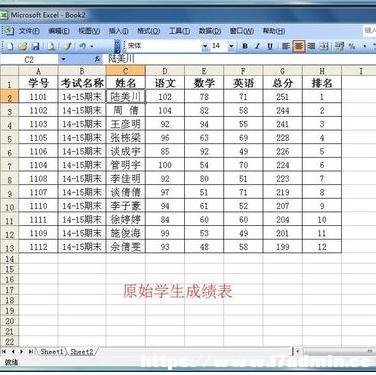
Task: Open the 工具(T) menu
Action: point(179,31)
